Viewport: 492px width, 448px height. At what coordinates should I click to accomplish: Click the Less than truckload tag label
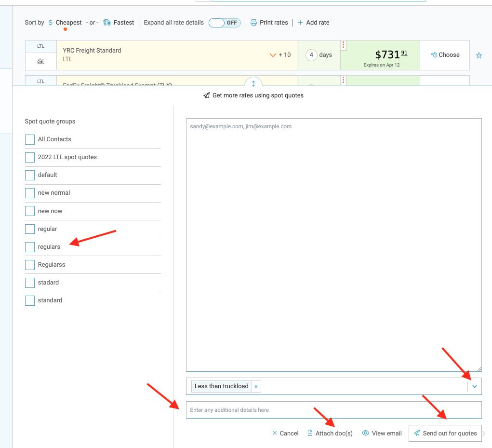point(222,386)
